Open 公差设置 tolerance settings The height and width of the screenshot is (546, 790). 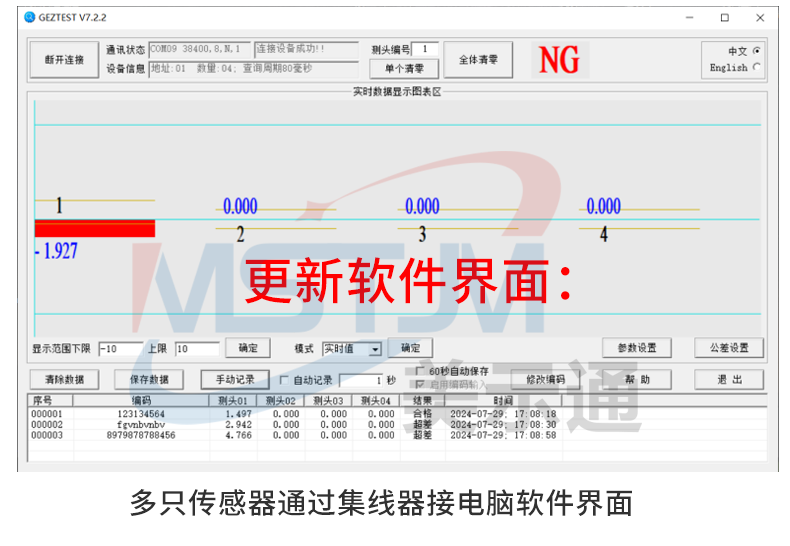(729, 348)
